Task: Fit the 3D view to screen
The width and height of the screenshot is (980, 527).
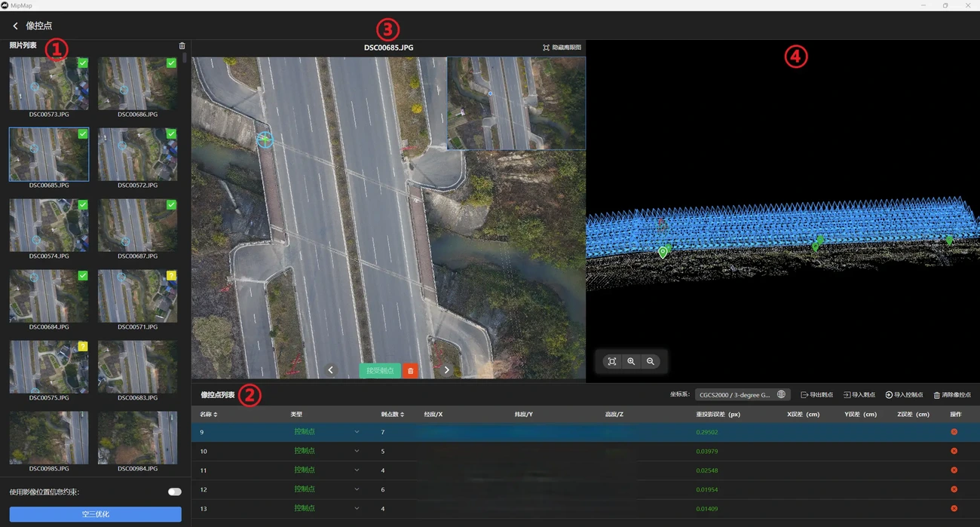Action: click(612, 362)
